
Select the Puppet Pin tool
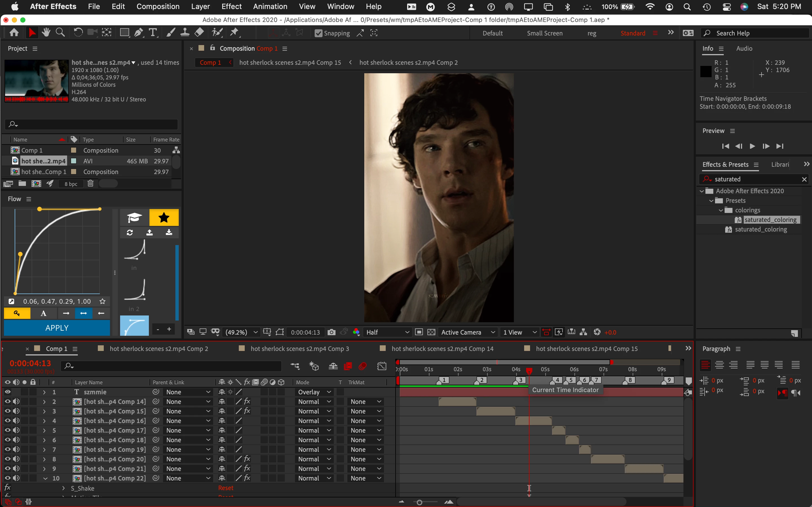[x=234, y=32]
